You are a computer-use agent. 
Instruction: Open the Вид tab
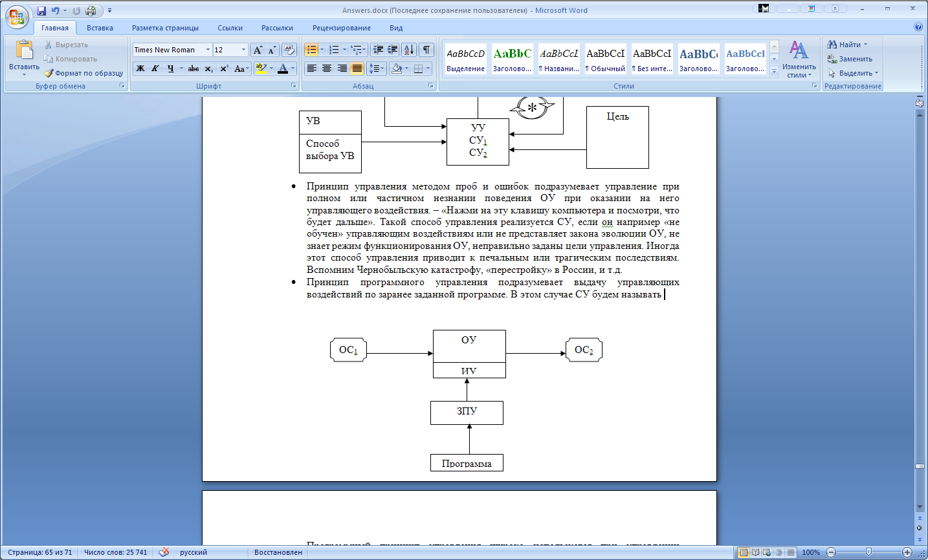[x=396, y=28]
